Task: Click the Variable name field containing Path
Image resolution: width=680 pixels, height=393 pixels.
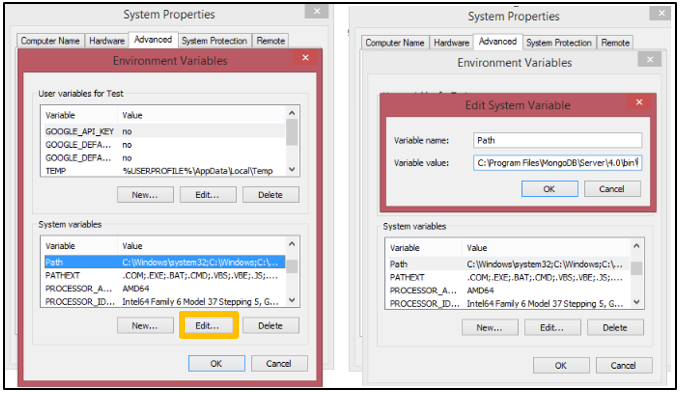Action: coord(557,140)
